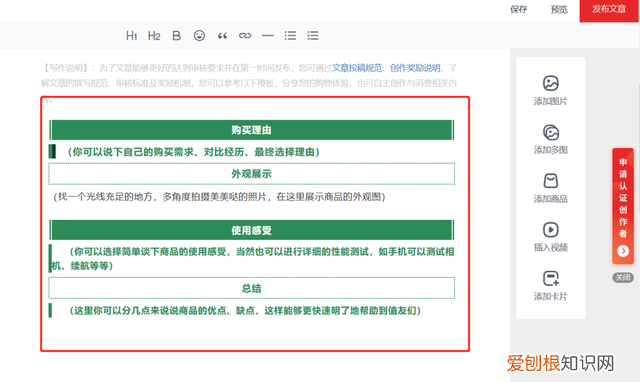
Task: Click the 申请认证创作者 side banner
Action: [623, 206]
